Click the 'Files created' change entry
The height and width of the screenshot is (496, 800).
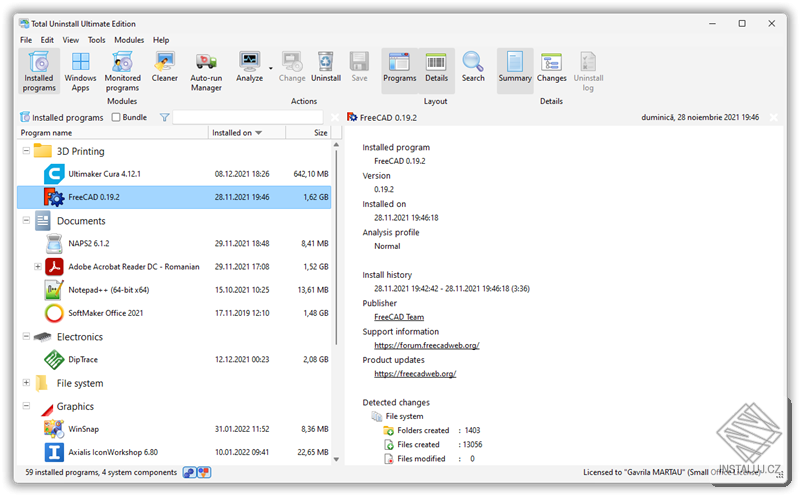(433, 444)
